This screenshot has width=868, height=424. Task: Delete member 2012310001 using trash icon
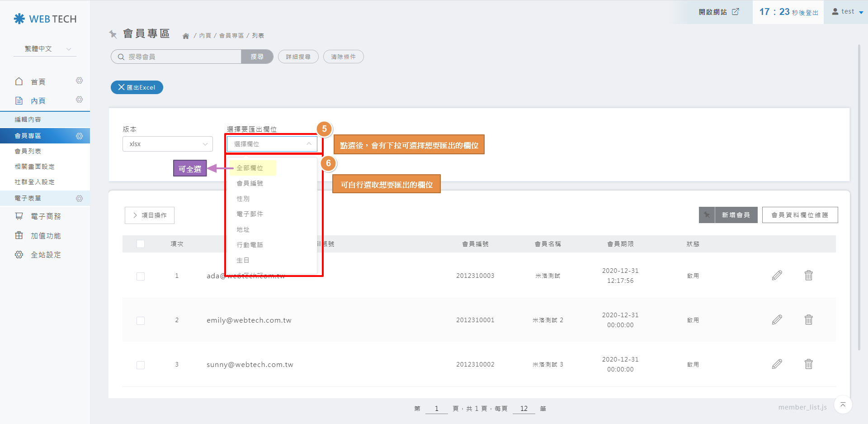(x=808, y=320)
